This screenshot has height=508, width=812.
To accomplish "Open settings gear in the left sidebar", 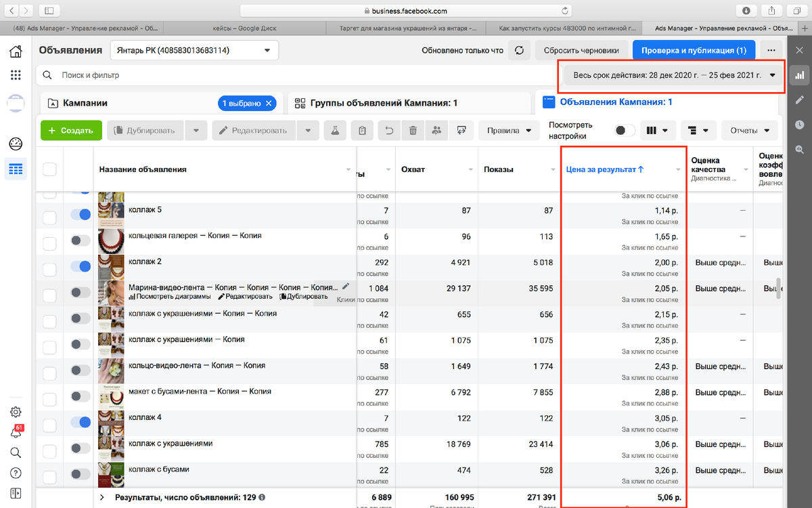I will pos(16,412).
